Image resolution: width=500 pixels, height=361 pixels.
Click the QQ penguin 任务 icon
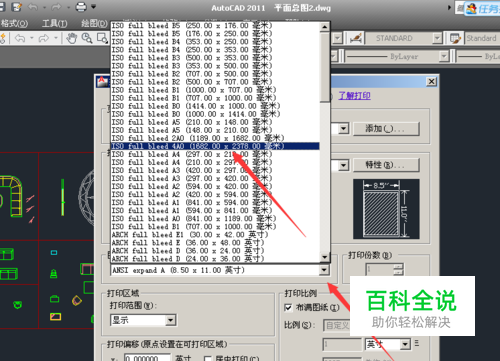pyautogui.click(x=471, y=8)
